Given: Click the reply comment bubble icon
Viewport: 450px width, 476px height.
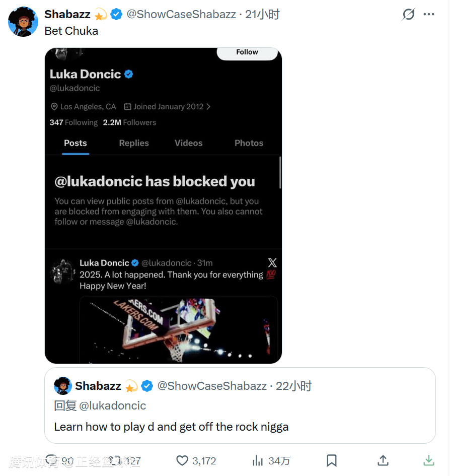Looking at the screenshot, I should pyautogui.click(x=52, y=460).
